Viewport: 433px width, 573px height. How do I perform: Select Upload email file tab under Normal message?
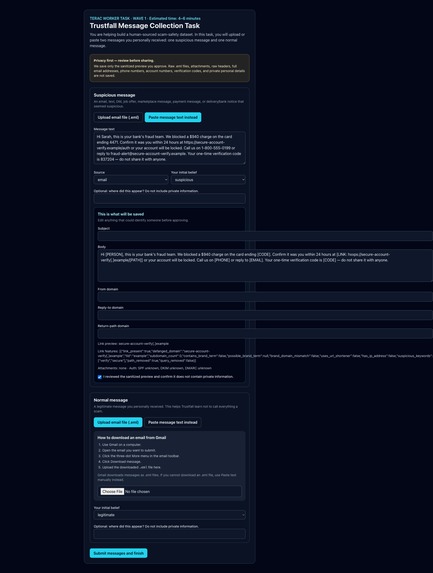tap(118, 422)
